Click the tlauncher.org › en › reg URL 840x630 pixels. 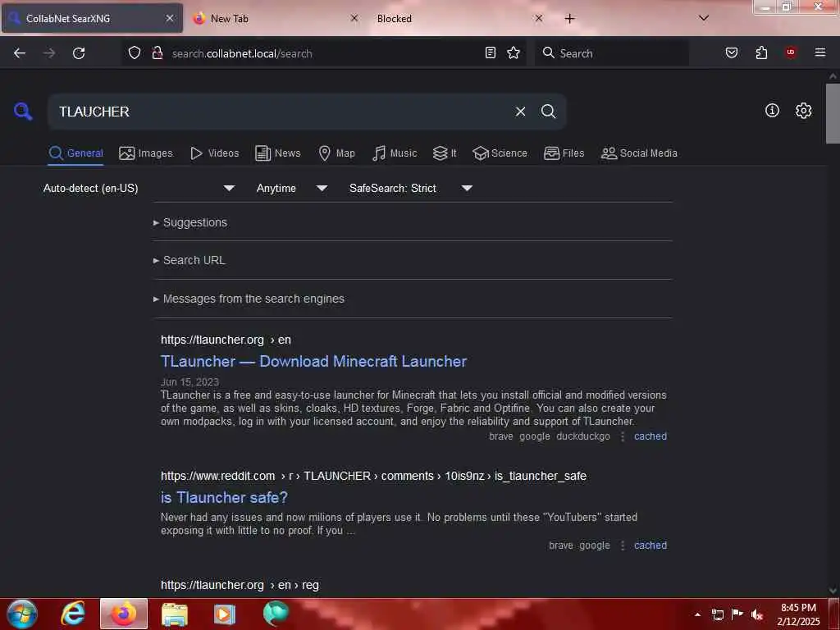coord(240,585)
